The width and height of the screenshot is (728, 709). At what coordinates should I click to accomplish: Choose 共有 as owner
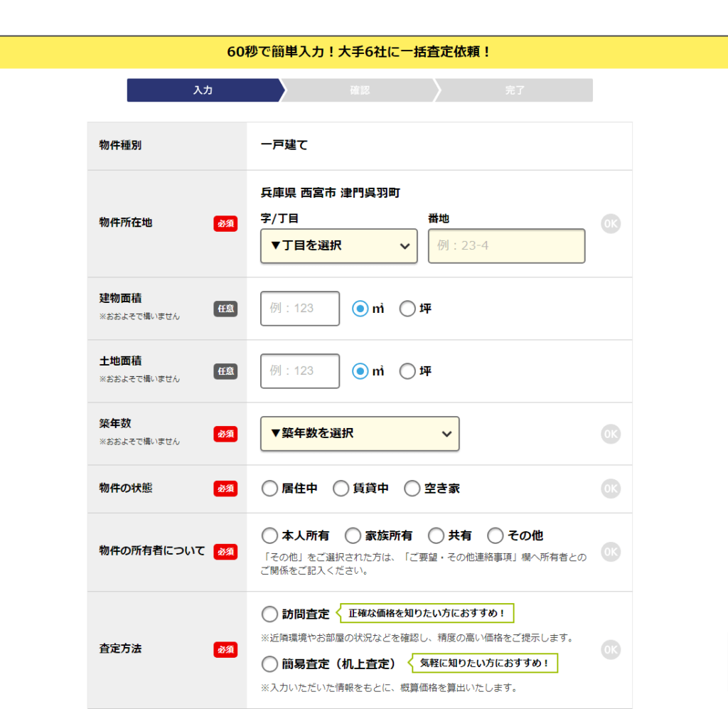click(436, 535)
